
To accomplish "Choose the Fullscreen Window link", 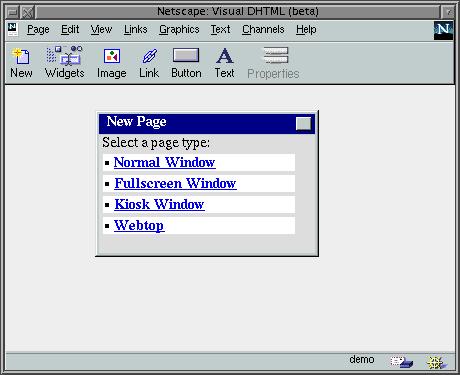I will [175, 183].
